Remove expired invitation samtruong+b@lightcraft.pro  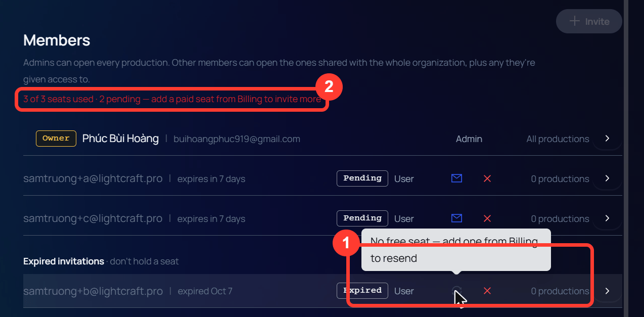pyautogui.click(x=487, y=291)
